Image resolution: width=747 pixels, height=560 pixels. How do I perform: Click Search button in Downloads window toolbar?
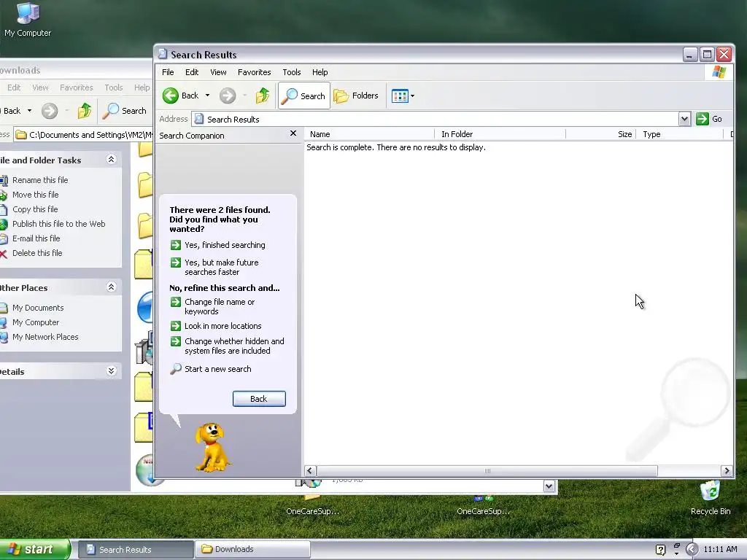[x=125, y=111]
